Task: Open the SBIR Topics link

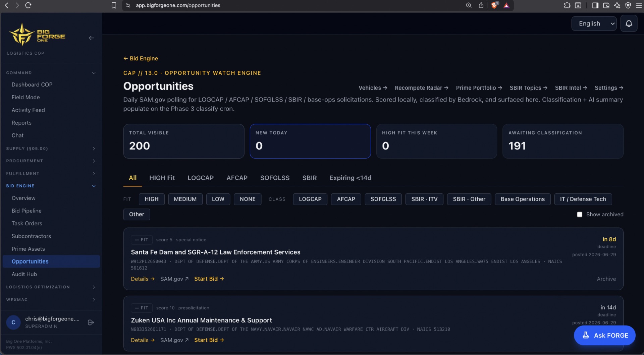Action: (x=528, y=88)
